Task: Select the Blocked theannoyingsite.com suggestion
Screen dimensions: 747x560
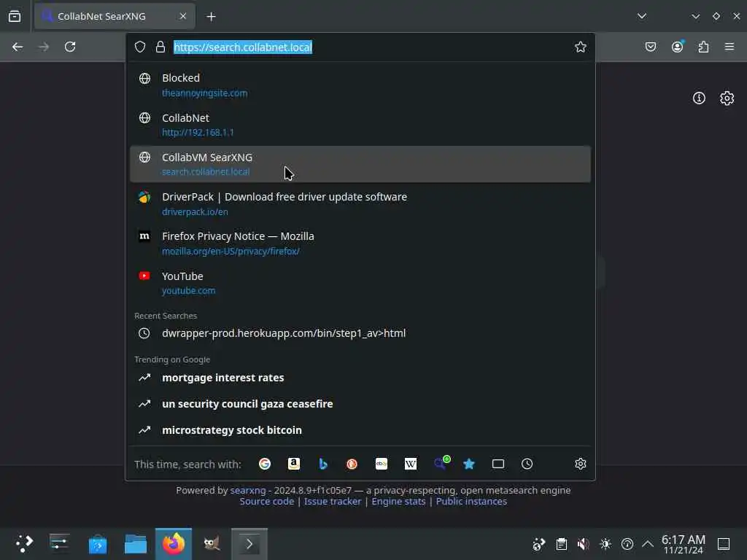Action: point(360,85)
